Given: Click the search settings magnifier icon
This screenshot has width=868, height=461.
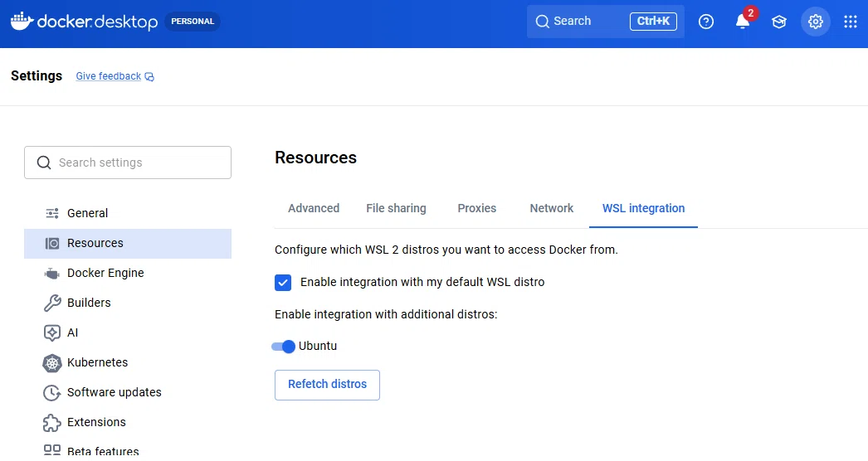Looking at the screenshot, I should click(x=44, y=163).
